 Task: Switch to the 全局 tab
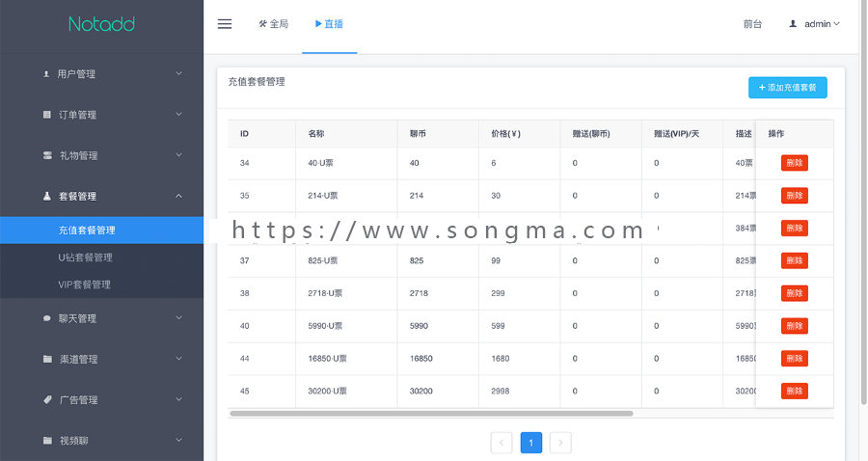pyautogui.click(x=274, y=24)
